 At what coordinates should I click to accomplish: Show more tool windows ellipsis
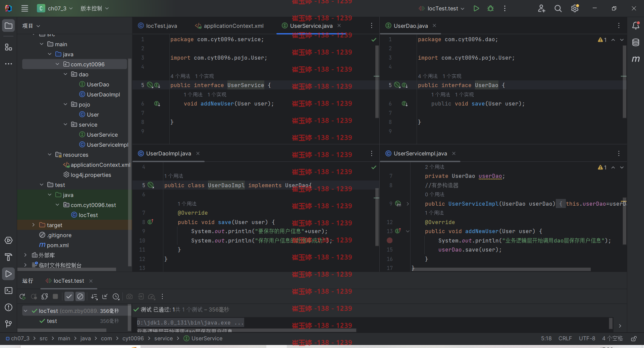tap(8, 64)
